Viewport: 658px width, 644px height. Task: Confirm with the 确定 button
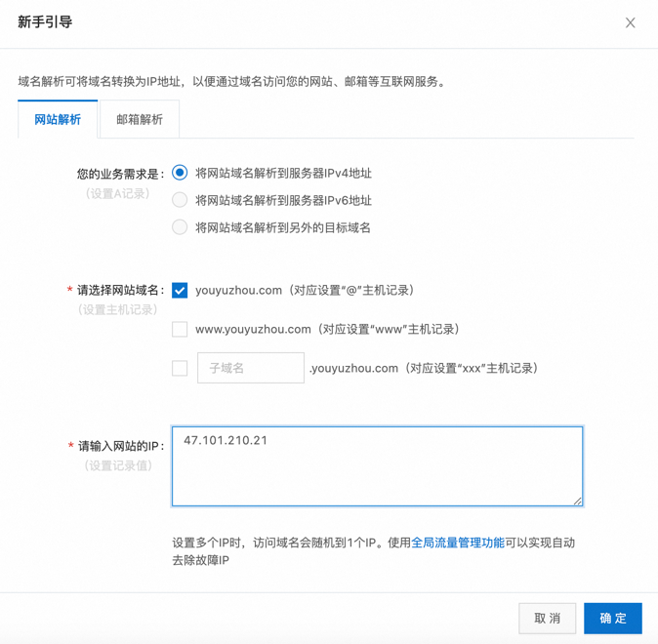coord(612,618)
